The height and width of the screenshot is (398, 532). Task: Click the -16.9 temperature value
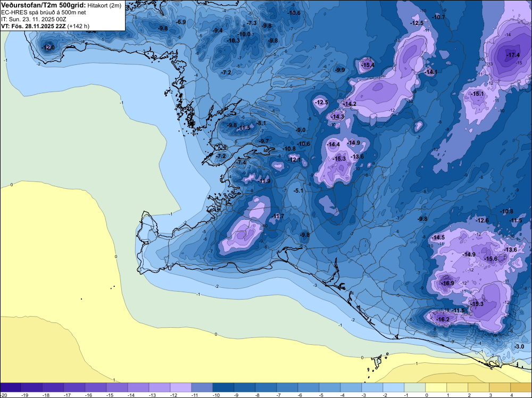(x=447, y=283)
